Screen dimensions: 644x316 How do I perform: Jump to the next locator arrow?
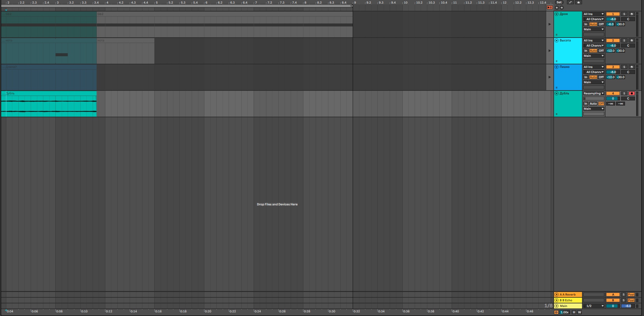[x=562, y=8]
